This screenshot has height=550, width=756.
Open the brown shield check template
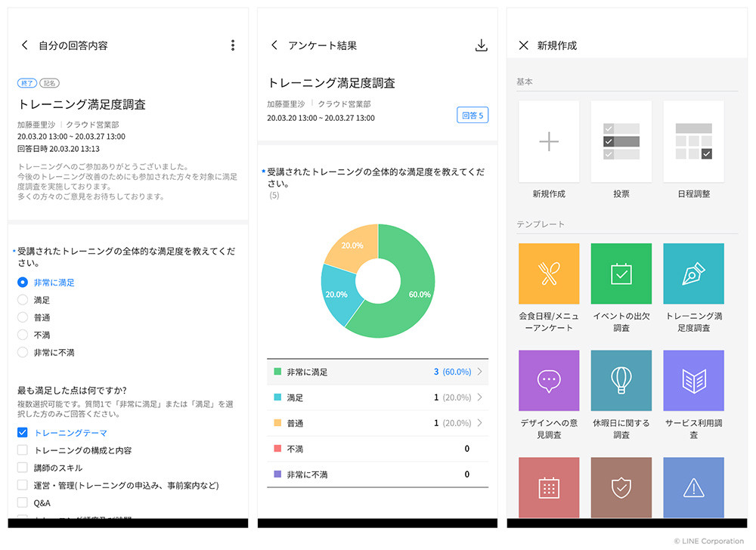pos(621,487)
